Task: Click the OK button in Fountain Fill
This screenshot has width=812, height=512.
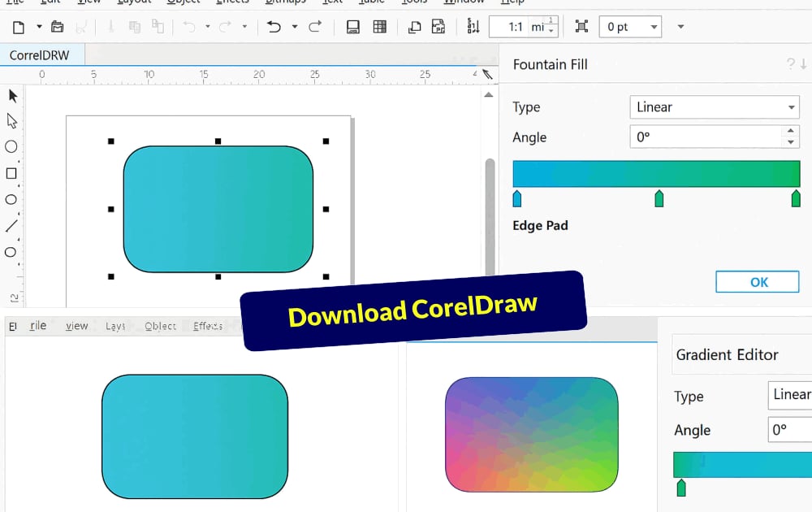Action: 757,281
